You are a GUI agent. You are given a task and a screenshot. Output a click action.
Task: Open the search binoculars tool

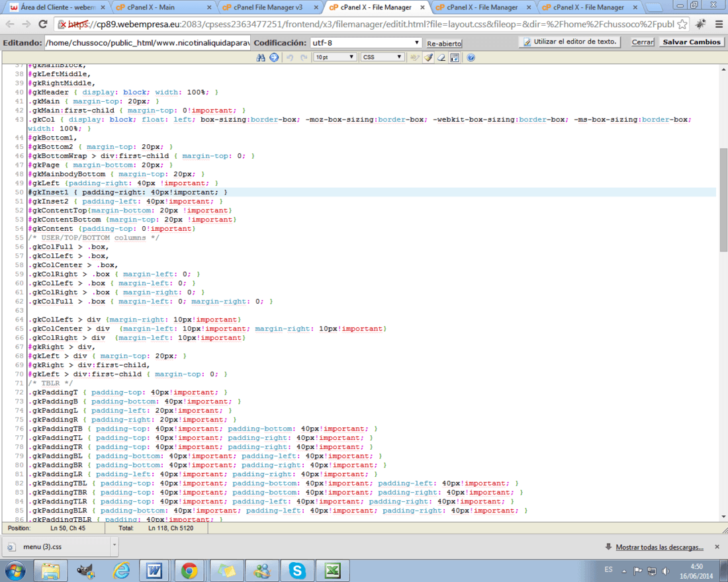(x=261, y=58)
